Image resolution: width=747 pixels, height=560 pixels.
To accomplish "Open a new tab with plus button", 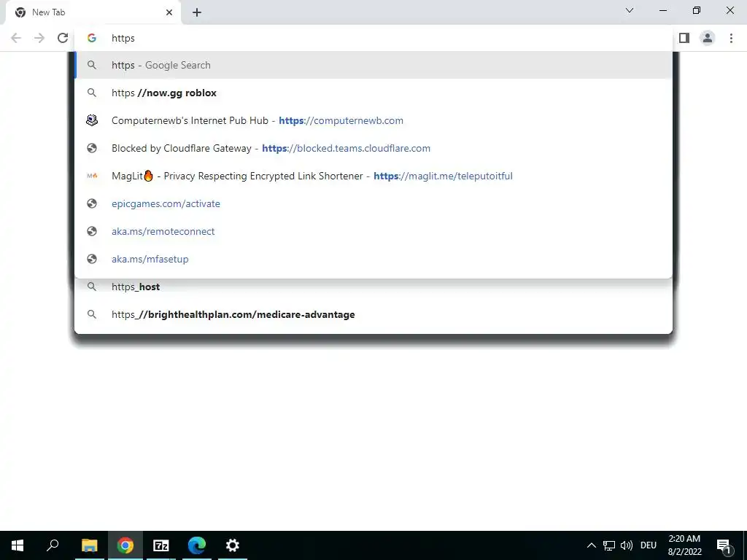I will pos(197,12).
